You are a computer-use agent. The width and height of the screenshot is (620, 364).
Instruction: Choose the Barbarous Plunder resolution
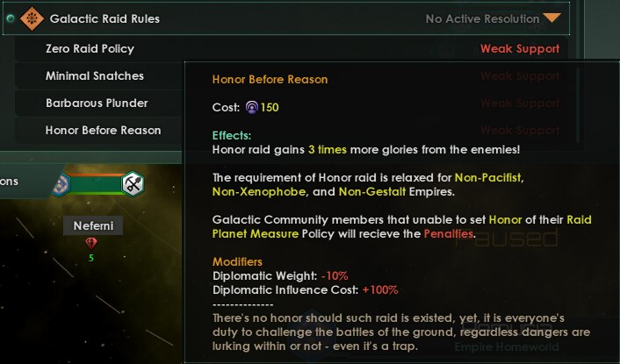pyautogui.click(x=97, y=103)
